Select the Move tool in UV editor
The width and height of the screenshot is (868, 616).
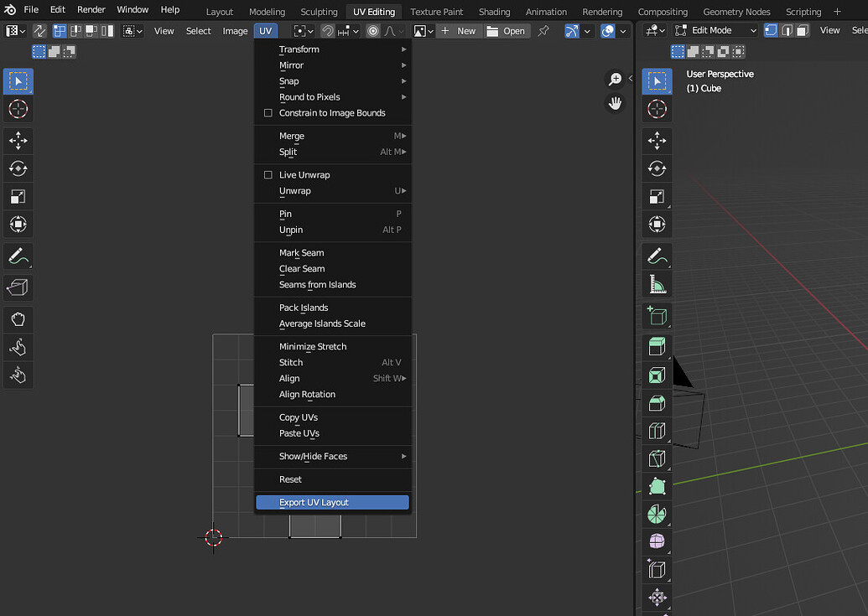click(x=18, y=141)
